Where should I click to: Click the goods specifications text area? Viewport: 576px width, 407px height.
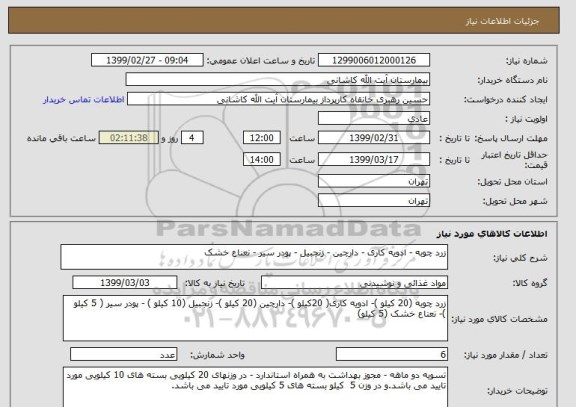[255, 318]
